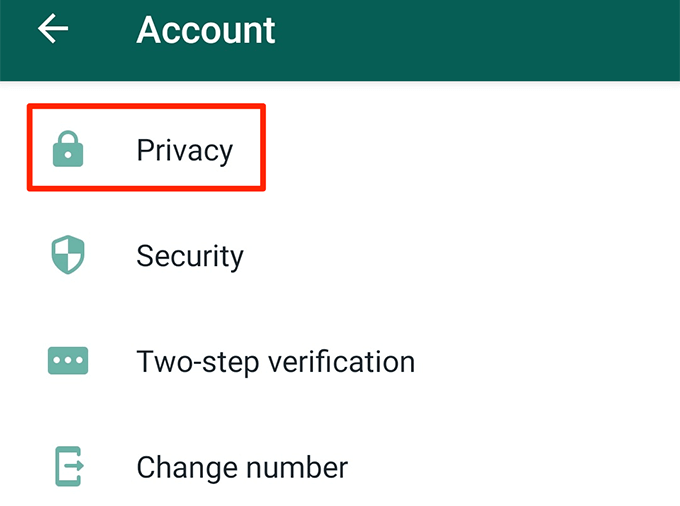Viewport: 680px width, 506px height.
Task: Go back from the Account screen
Action: 53,30
